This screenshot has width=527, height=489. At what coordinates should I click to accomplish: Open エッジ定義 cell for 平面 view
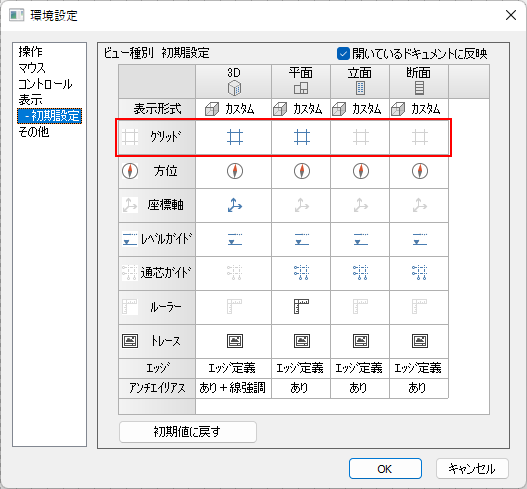tap(301, 368)
